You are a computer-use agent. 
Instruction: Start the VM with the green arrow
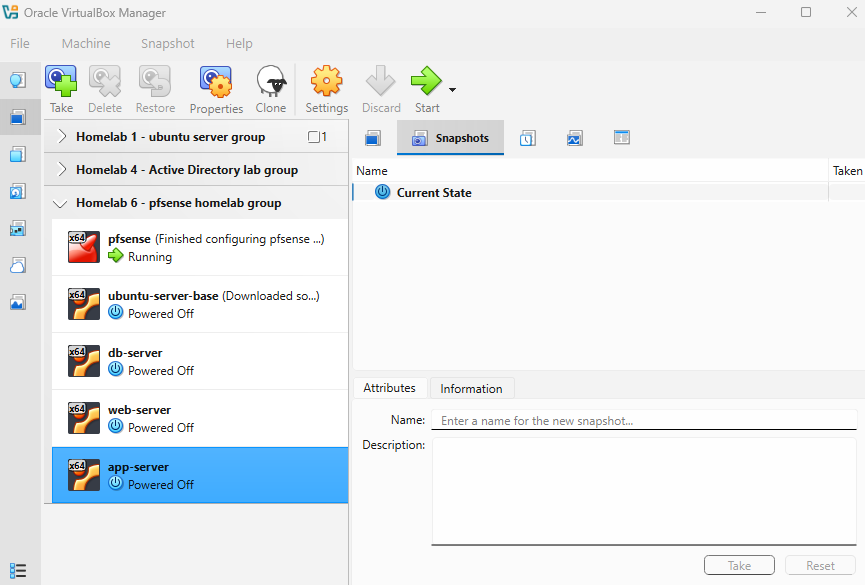tap(426, 81)
